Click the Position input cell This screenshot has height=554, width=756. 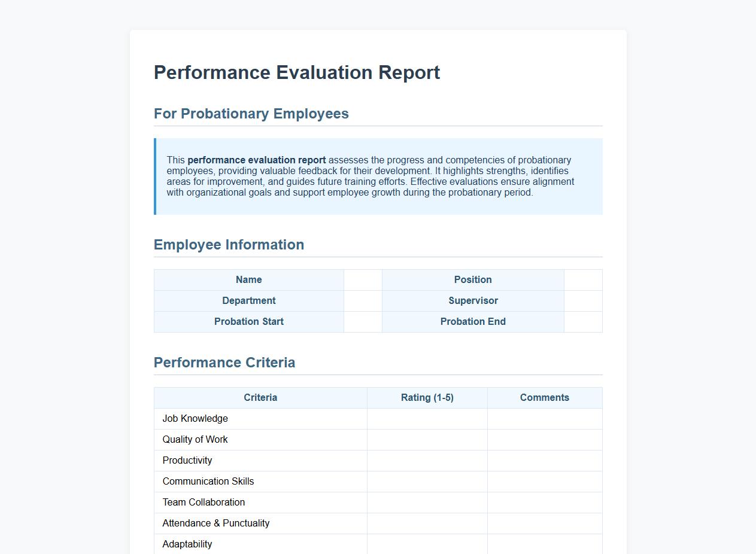583,279
